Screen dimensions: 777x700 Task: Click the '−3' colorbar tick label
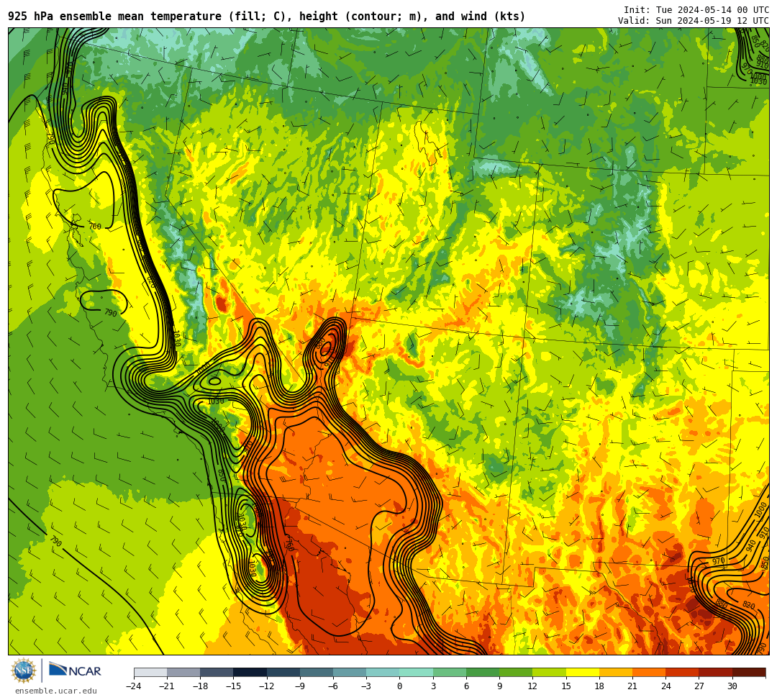(367, 686)
